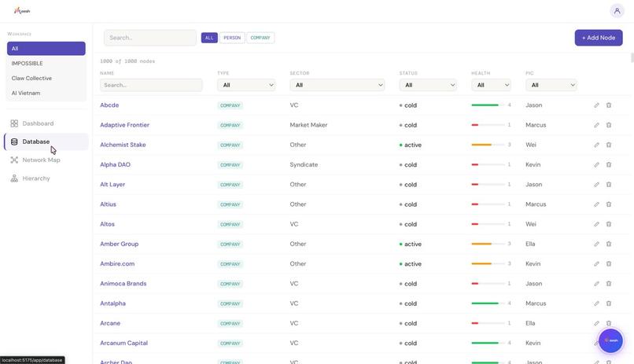This screenshot has height=364, width=634.
Task: Open the Type filter dropdown
Action: (246, 85)
